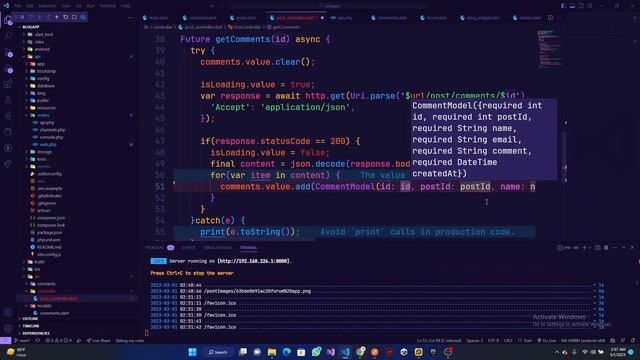Viewport: 640px width, 360px height.
Task: Restart the debug session from debug toolbar
Action: pyautogui.click(x=65, y=17)
